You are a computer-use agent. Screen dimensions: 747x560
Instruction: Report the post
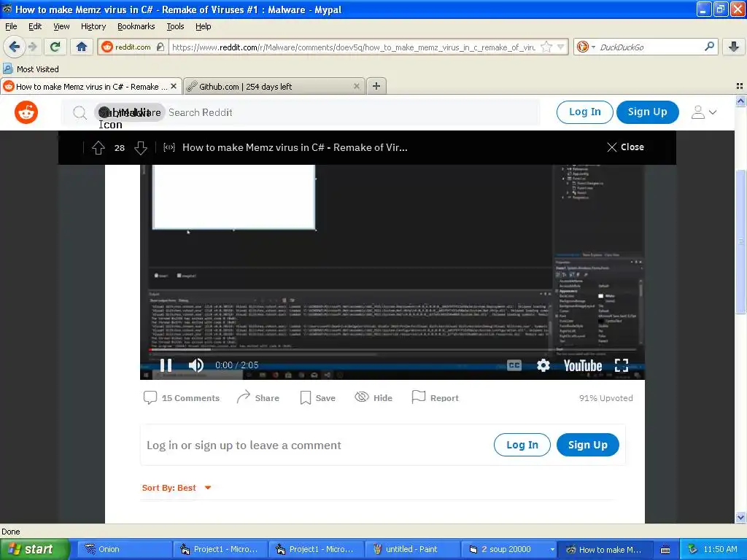pyautogui.click(x=435, y=397)
